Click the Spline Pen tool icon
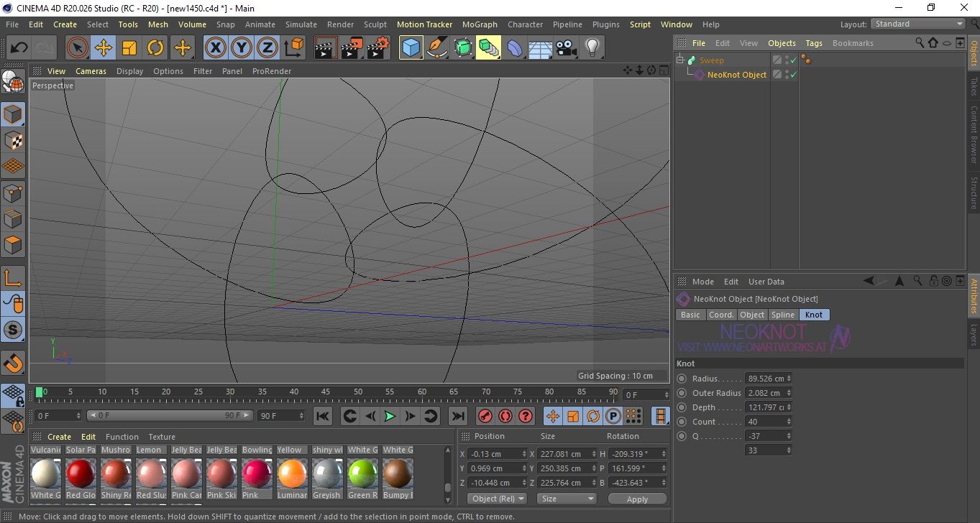980x523 pixels. point(436,48)
